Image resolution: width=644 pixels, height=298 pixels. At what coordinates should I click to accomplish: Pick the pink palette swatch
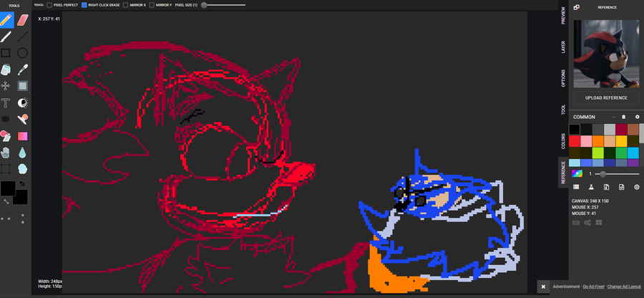coord(586,141)
